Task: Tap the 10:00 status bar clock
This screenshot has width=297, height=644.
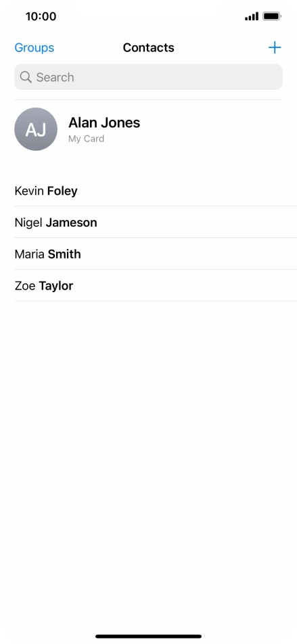Action: click(x=41, y=16)
